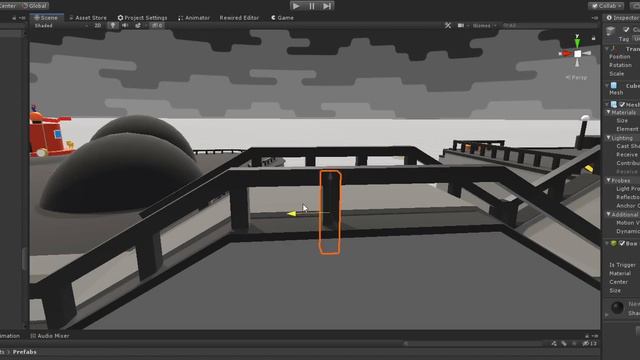Toggle the Mesh Renderer enabled checkbox

point(622,104)
